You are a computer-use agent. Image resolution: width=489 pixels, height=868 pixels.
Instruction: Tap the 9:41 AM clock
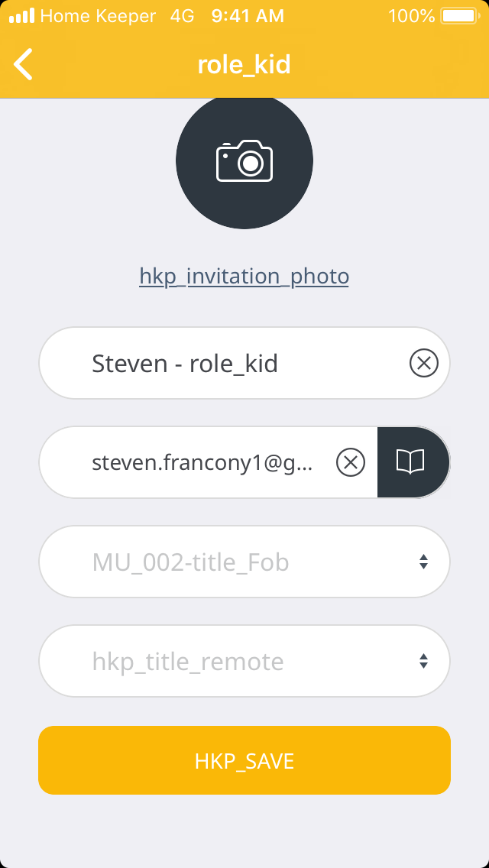[248, 15]
